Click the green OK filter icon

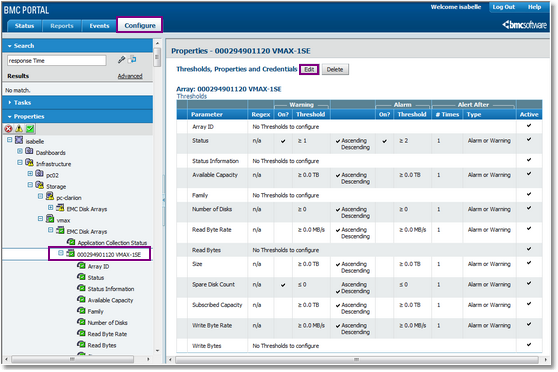(x=30, y=129)
